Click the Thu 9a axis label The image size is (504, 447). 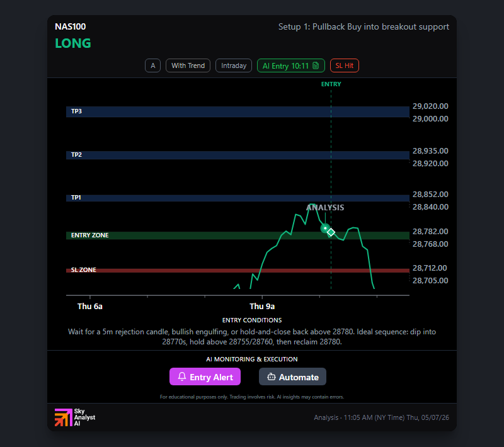coord(262,307)
